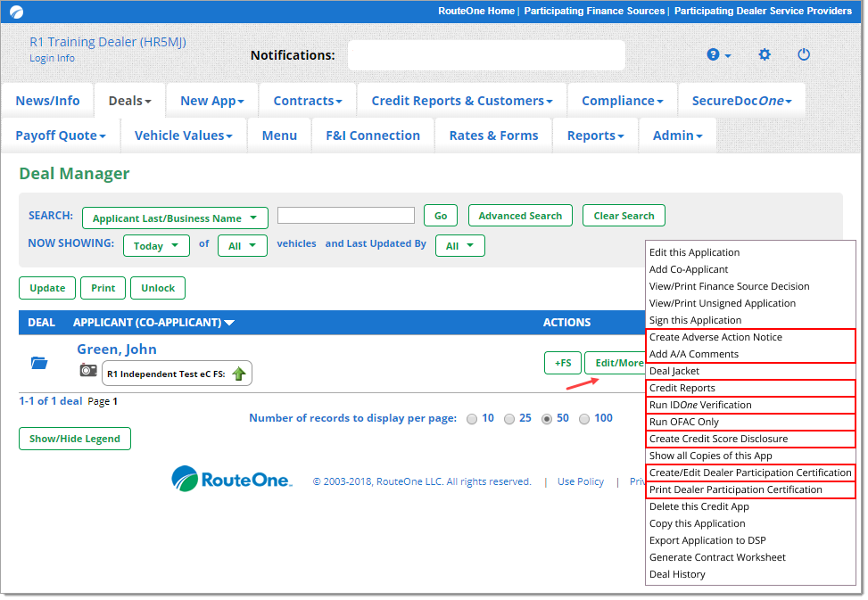Expand the Credit Reports & Customers menu
868x600 pixels.
coord(462,101)
